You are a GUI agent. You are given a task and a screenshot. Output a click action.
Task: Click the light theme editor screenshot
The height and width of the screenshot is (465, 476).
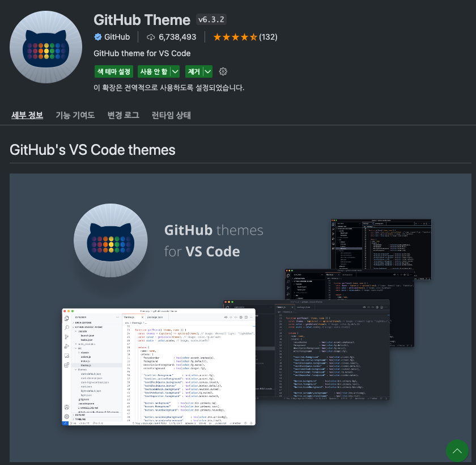click(x=159, y=367)
